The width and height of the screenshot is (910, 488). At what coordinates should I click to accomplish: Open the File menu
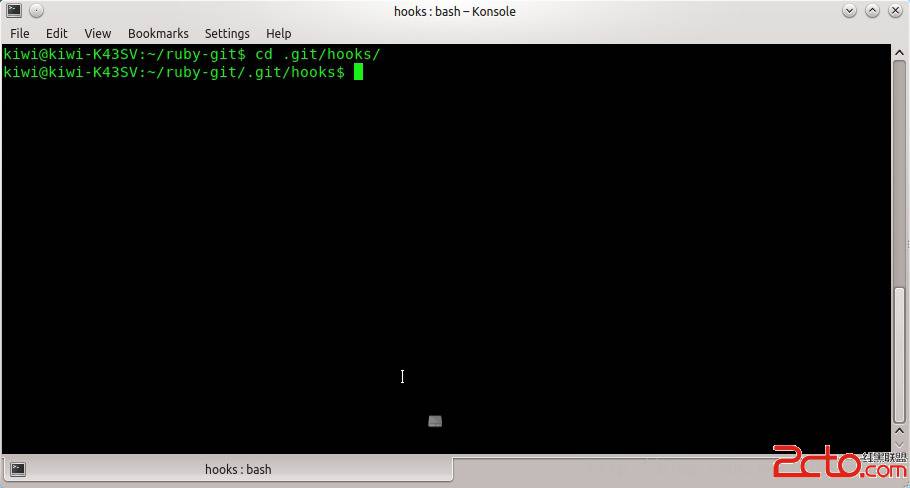pos(20,34)
